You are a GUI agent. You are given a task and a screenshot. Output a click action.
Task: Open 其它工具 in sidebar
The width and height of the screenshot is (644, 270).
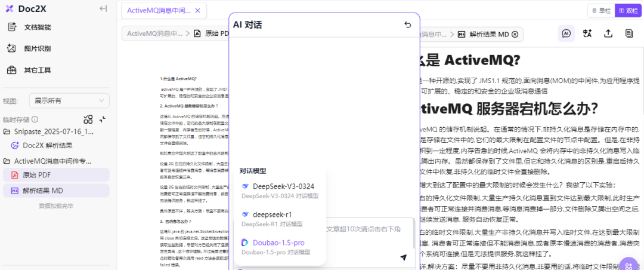(x=38, y=70)
